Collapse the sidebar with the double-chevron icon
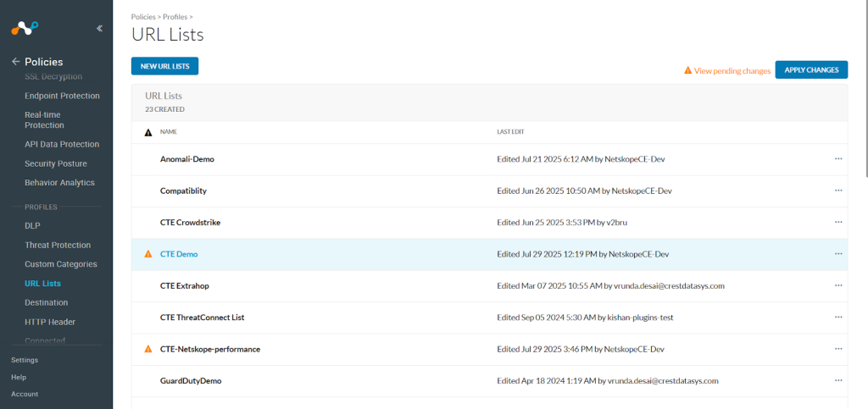Screen dimensions: 868x409 [x=99, y=28]
